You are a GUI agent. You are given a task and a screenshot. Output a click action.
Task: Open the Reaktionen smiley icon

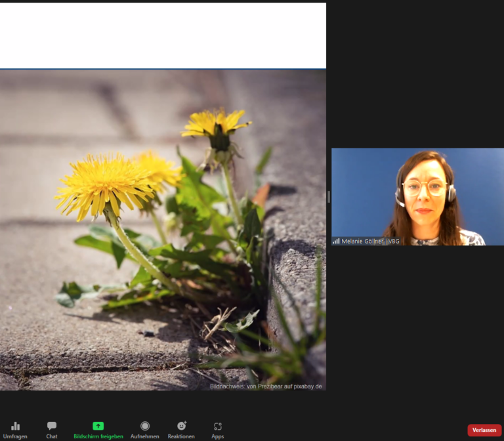[x=182, y=426]
